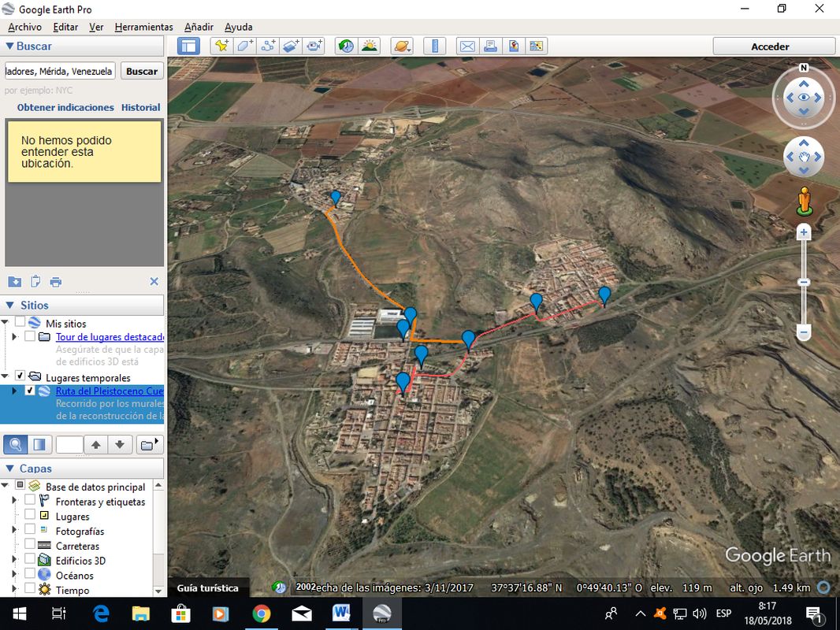Add new folder button in Sitios
Screen dimensions: 840x630
148,444
